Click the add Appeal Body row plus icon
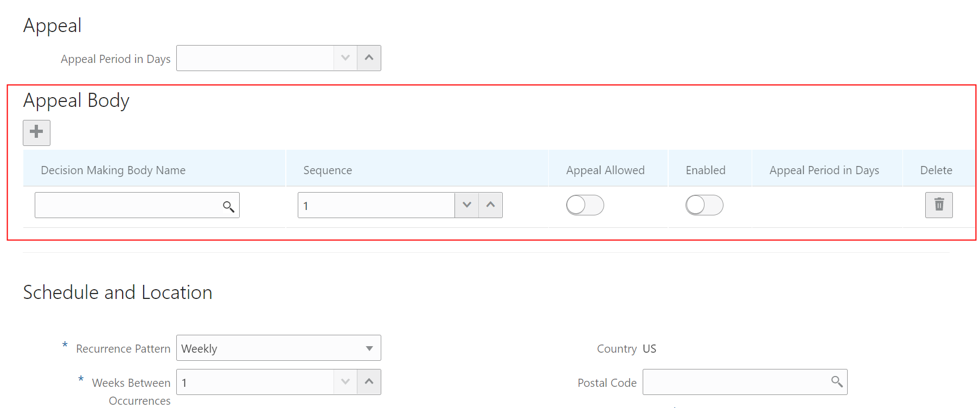 click(36, 132)
